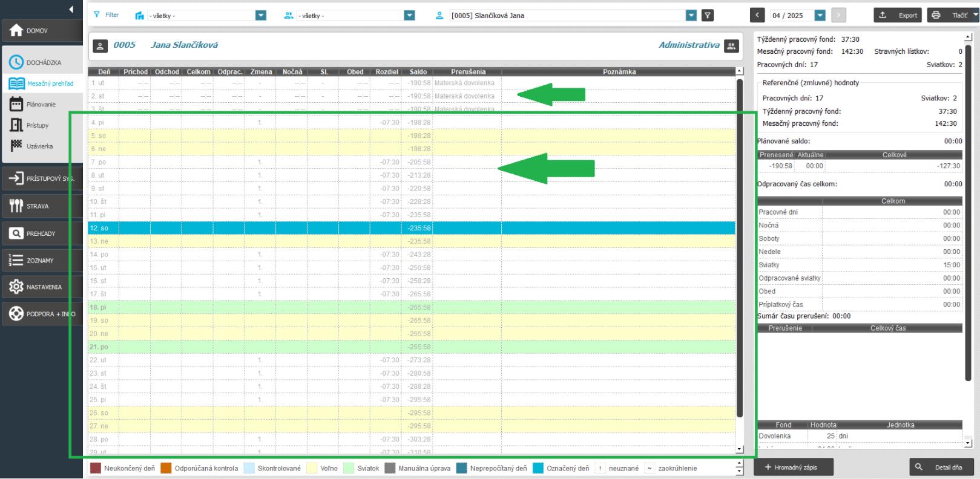The height and width of the screenshot is (479, 980).
Task: Go to previous month arrow
Action: 758,16
